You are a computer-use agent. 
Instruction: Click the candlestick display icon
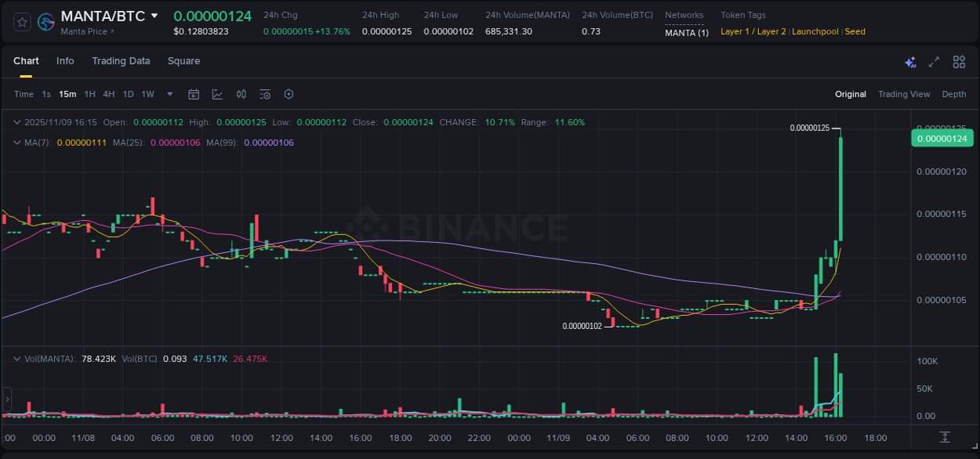pyautogui.click(x=241, y=93)
